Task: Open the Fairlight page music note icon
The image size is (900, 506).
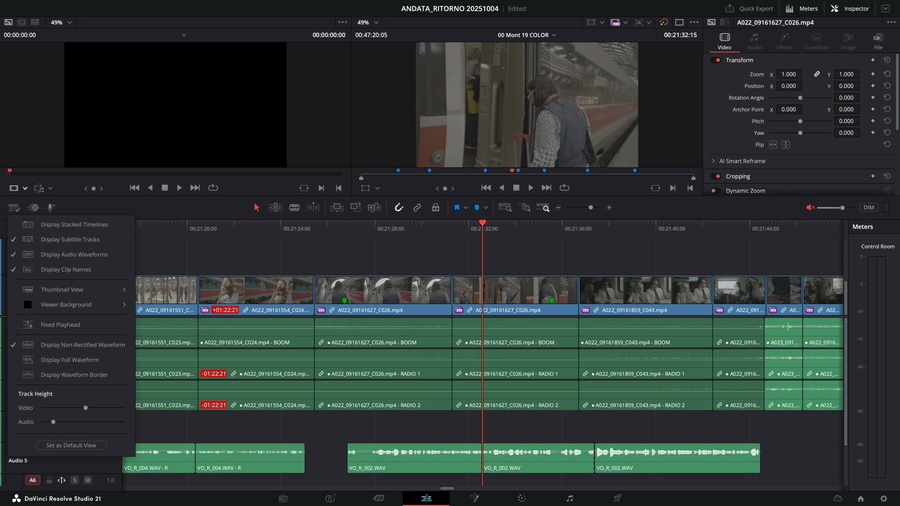Action: (x=569, y=499)
